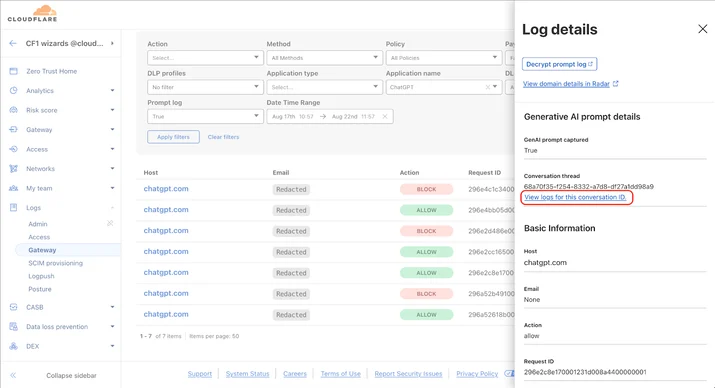The image size is (715, 388).
Task: Open the Prompt log dropdown showing True
Action: point(205,116)
